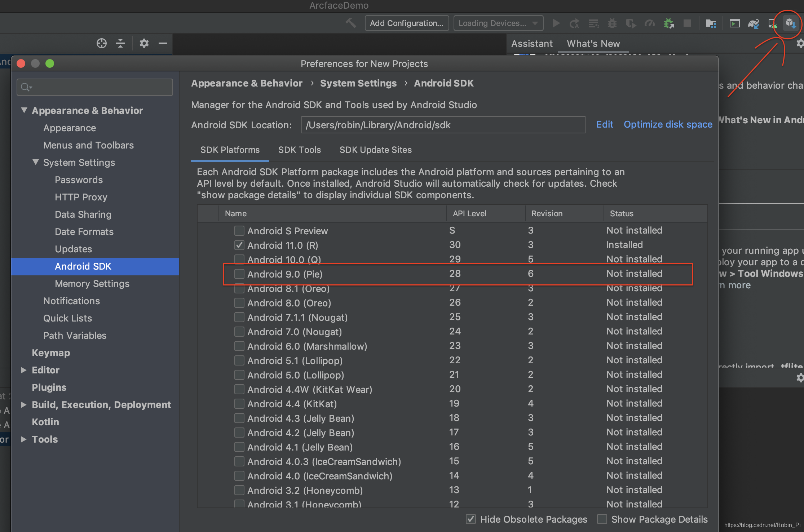
Task: Click the lower right panel gear icon
Action: coord(800,378)
